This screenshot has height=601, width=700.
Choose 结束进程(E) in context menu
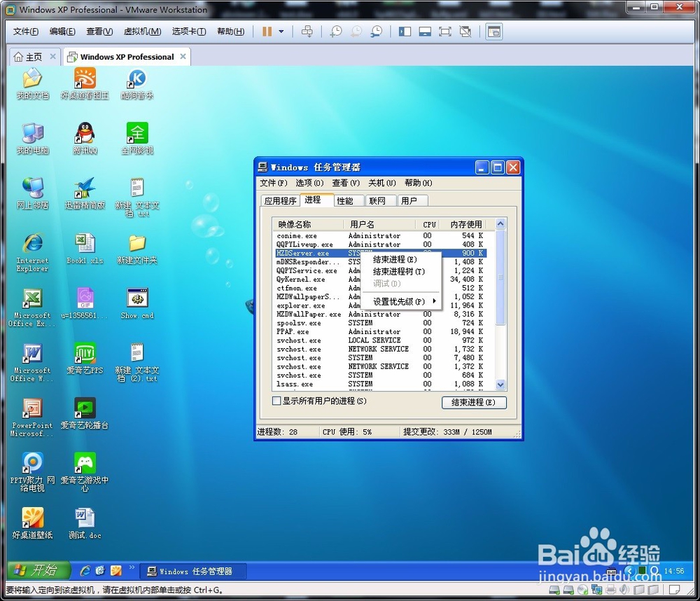[x=401, y=260]
